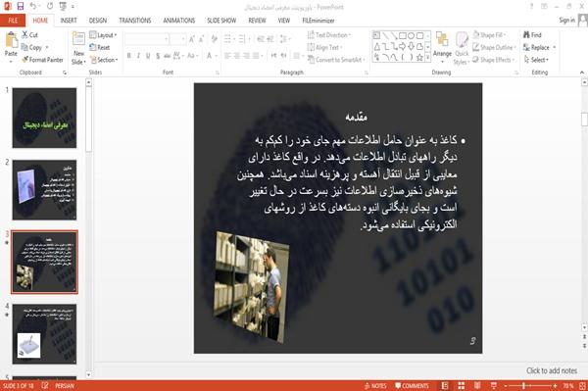Fit slide to current window
This screenshot has width=588, height=391.
click(582, 386)
